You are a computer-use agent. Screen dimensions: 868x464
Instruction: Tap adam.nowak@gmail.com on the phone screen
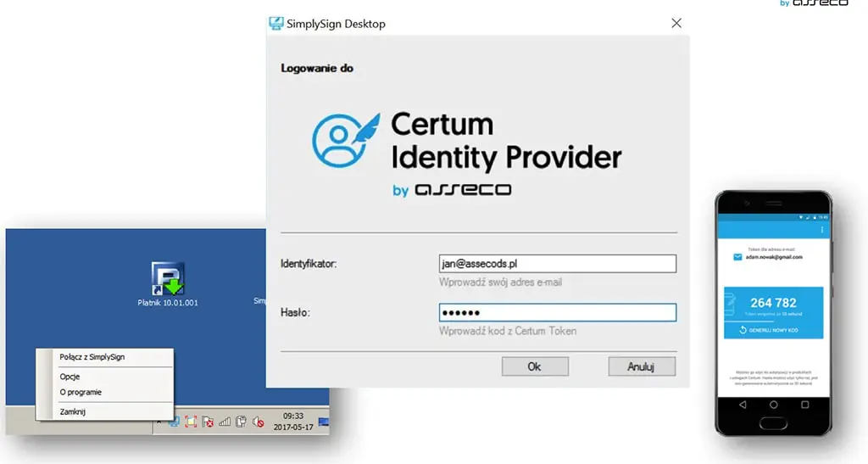[x=774, y=257]
